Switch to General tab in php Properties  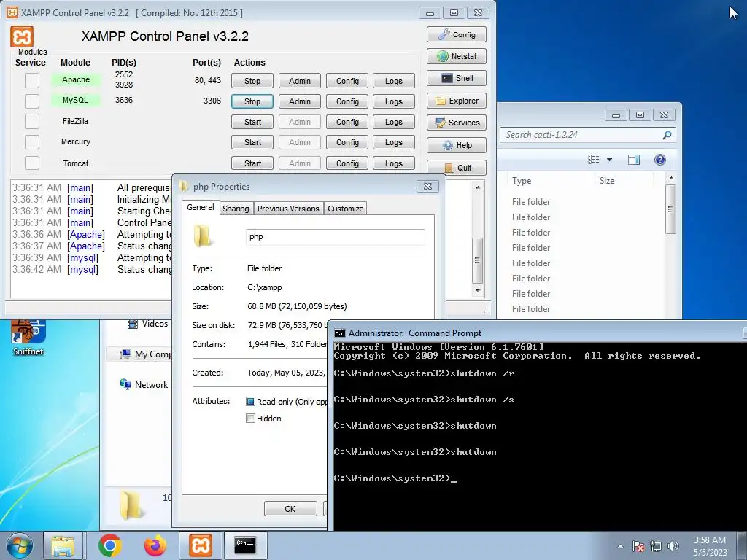201,207
